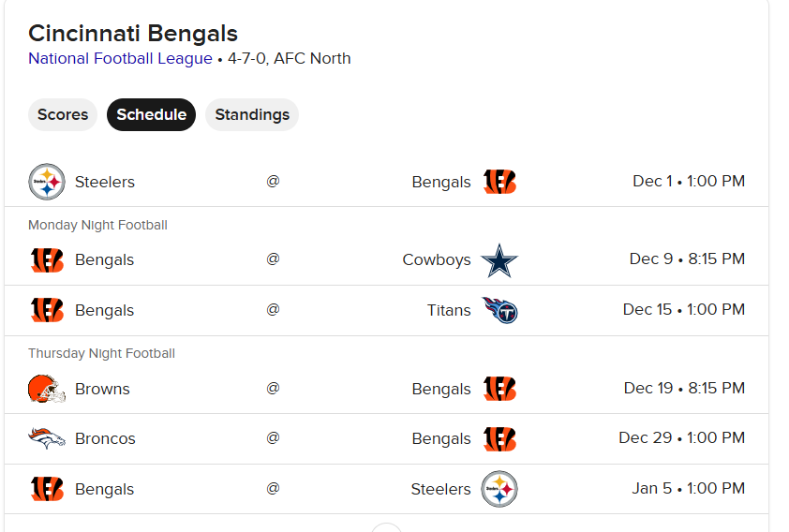Click Bengals logo in Monday Night Football row
Screen dimensions: 789x532
47,260
